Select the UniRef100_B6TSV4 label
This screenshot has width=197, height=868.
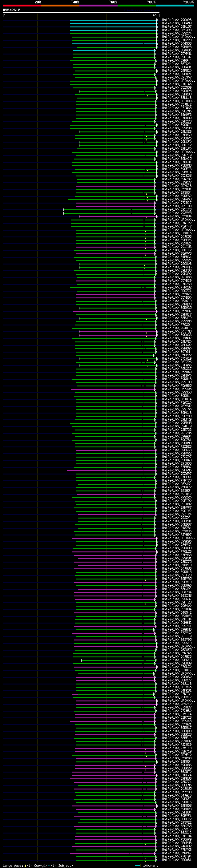tap(177, 64)
